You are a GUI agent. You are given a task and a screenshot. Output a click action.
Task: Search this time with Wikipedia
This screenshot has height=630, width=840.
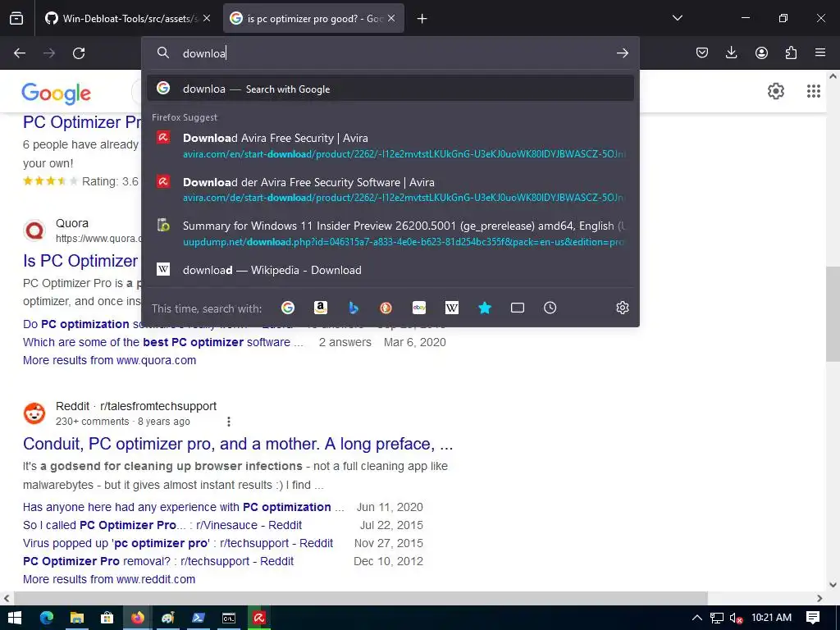[x=452, y=308]
